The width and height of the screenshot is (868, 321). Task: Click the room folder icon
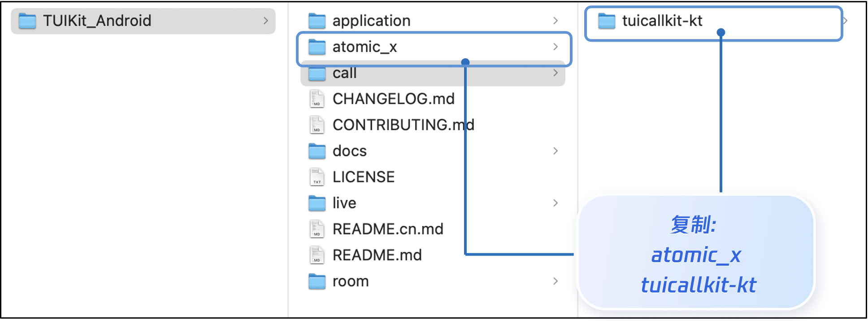coord(317,282)
